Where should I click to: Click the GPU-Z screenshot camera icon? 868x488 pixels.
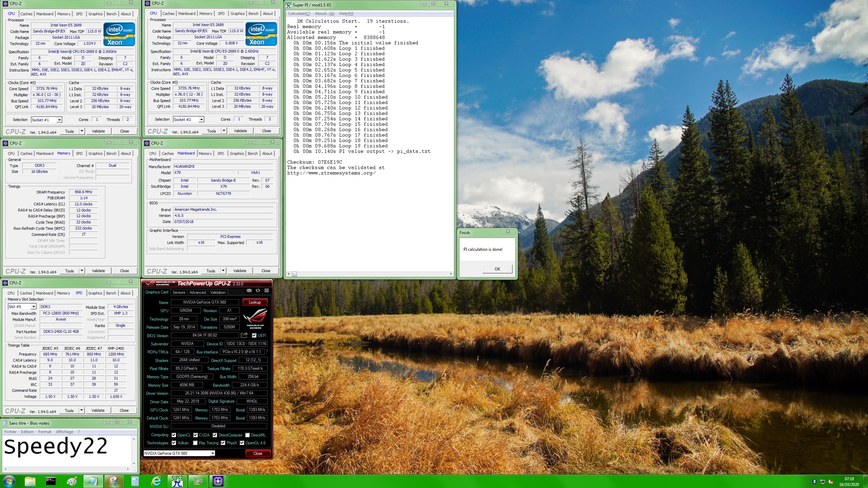[x=249, y=291]
